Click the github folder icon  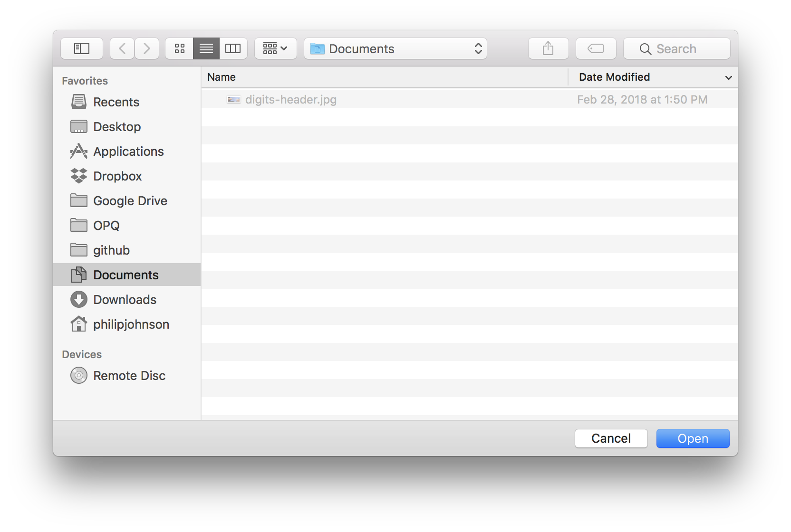click(x=79, y=250)
